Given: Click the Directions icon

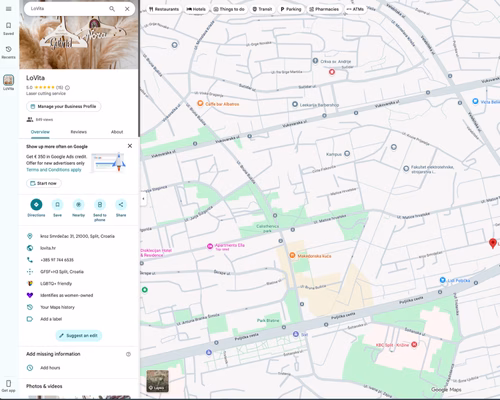Looking at the screenshot, I should click(x=36, y=205).
